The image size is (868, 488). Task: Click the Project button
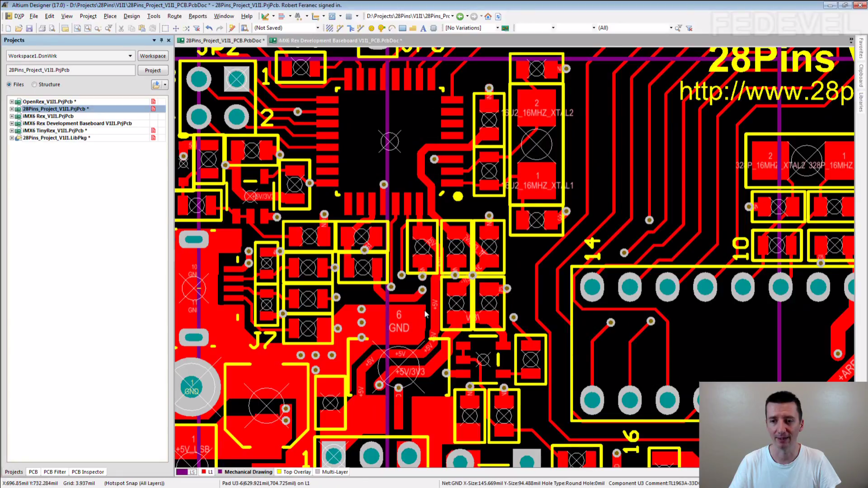pos(152,70)
